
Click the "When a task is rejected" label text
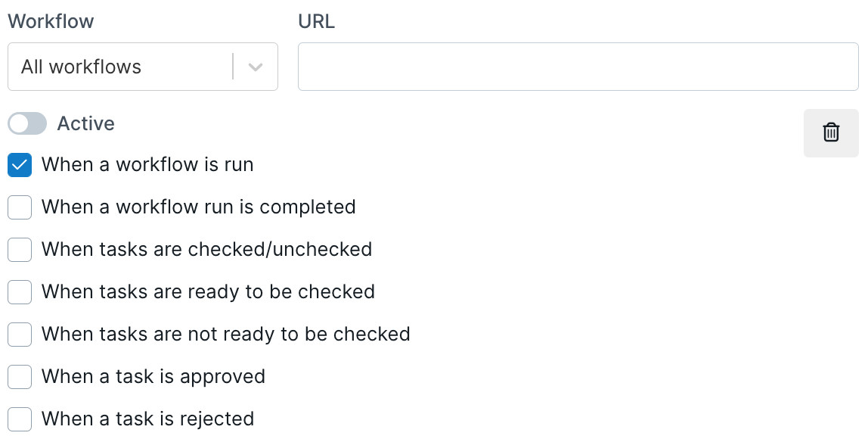[x=147, y=419]
